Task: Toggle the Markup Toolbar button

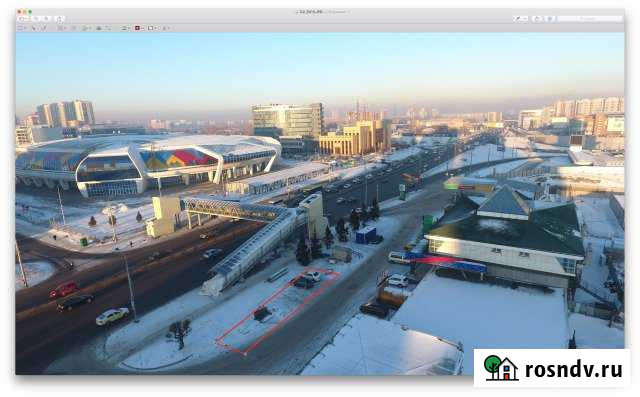Action: [x=550, y=19]
